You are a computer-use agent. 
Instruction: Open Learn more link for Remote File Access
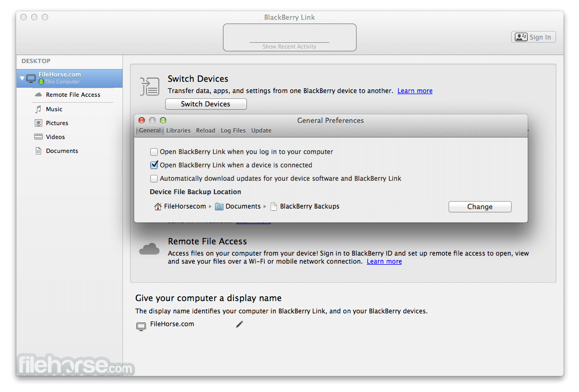(384, 262)
